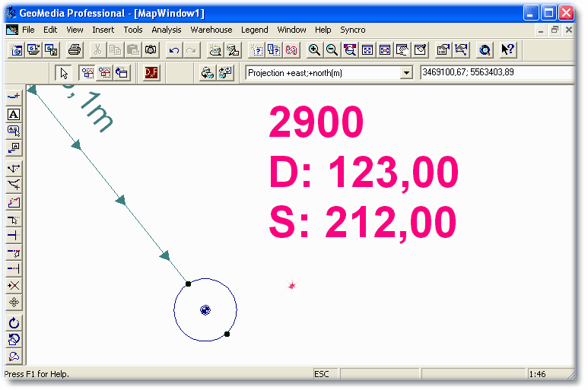Click the Rotate tool in the left toolbar
The width and height of the screenshot is (588, 390).
point(13,322)
